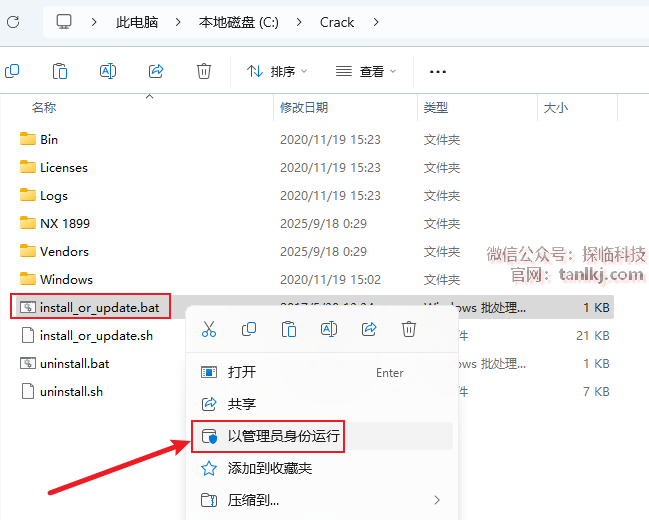The height and width of the screenshot is (520, 649).
Task: Click the refresh button in the address bar
Action: [x=13, y=22]
